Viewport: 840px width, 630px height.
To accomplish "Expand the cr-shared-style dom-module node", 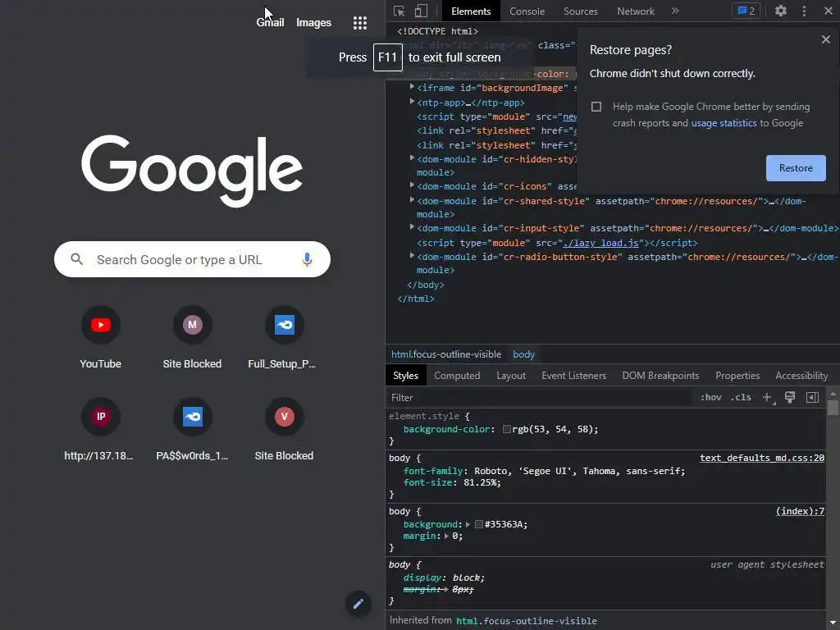I will pyautogui.click(x=412, y=200).
